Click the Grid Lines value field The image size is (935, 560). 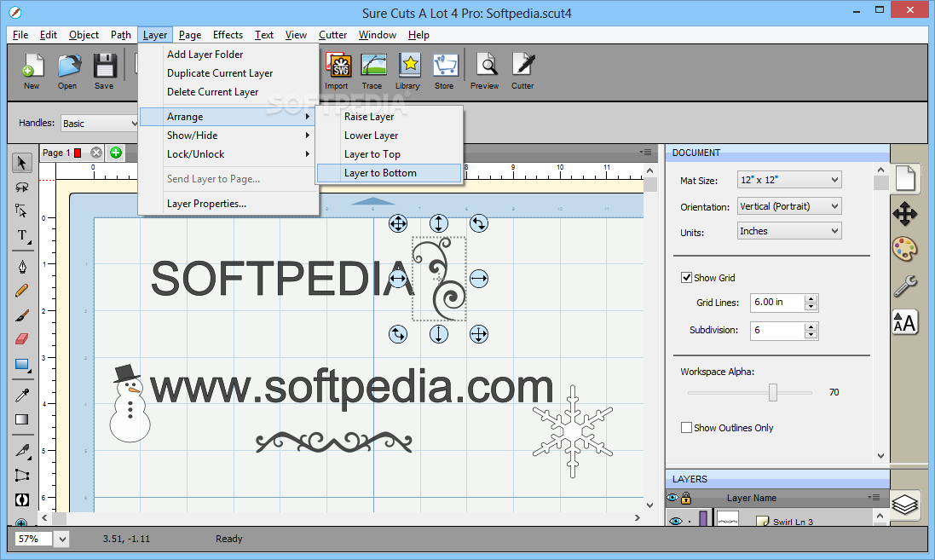tap(777, 303)
